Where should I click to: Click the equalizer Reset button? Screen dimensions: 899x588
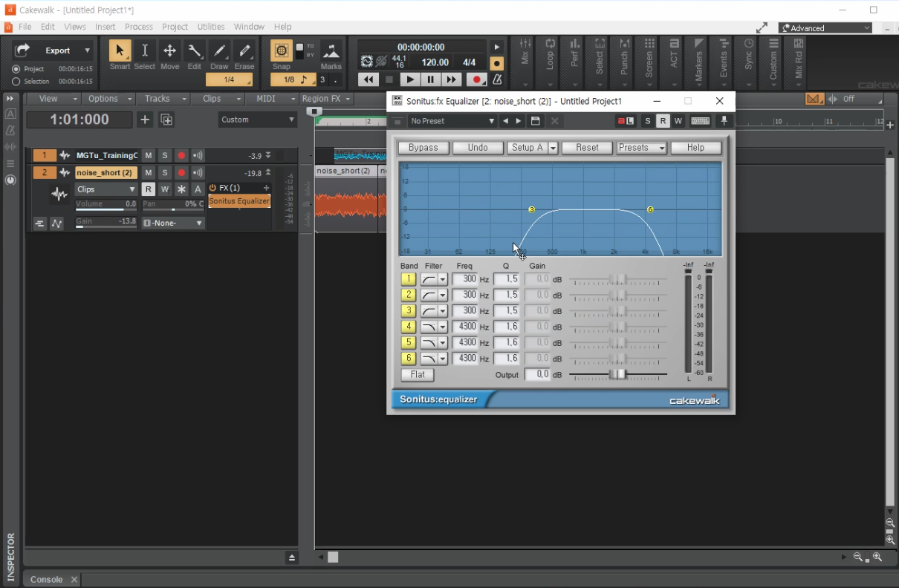pyautogui.click(x=587, y=148)
